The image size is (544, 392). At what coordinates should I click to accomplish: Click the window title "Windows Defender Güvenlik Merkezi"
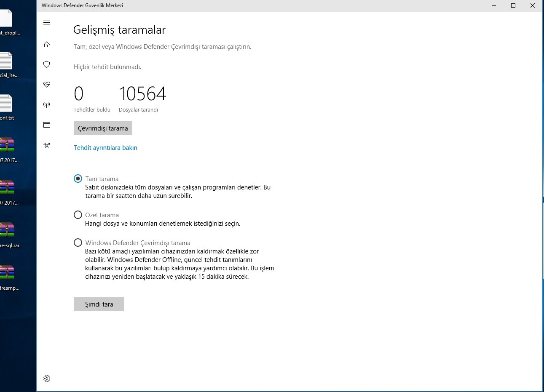tap(82, 6)
